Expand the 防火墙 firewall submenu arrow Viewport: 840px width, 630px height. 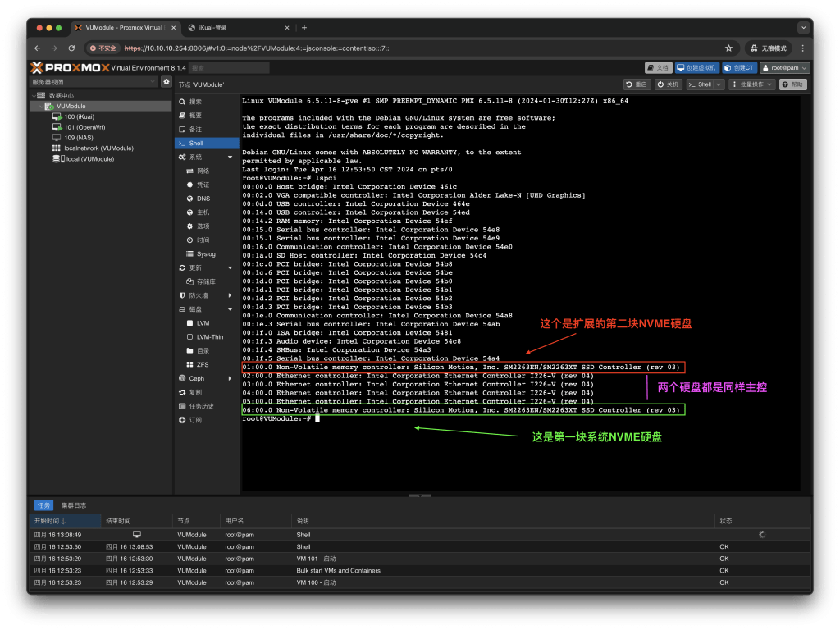coord(230,295)
